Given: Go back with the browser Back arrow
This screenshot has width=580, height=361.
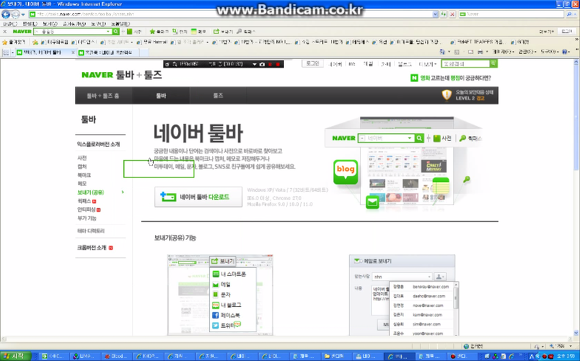Looking at the screenshot, I should click(x=6, y=14).
